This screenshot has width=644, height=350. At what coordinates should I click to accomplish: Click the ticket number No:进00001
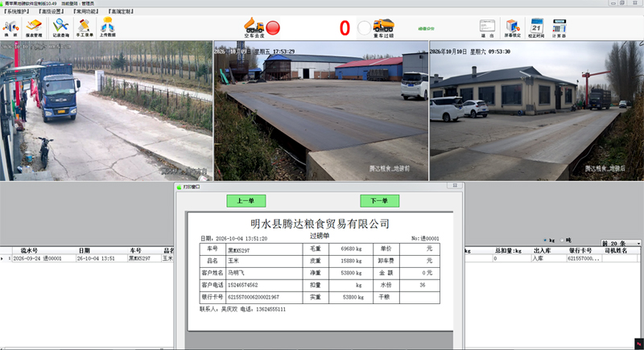[x=425, y=238]
